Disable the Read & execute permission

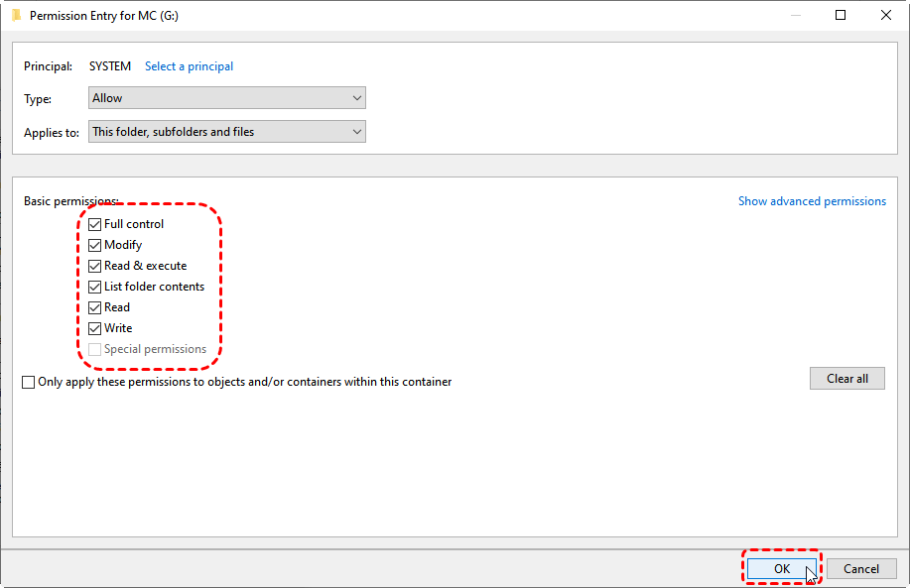(x=95, y=266)
